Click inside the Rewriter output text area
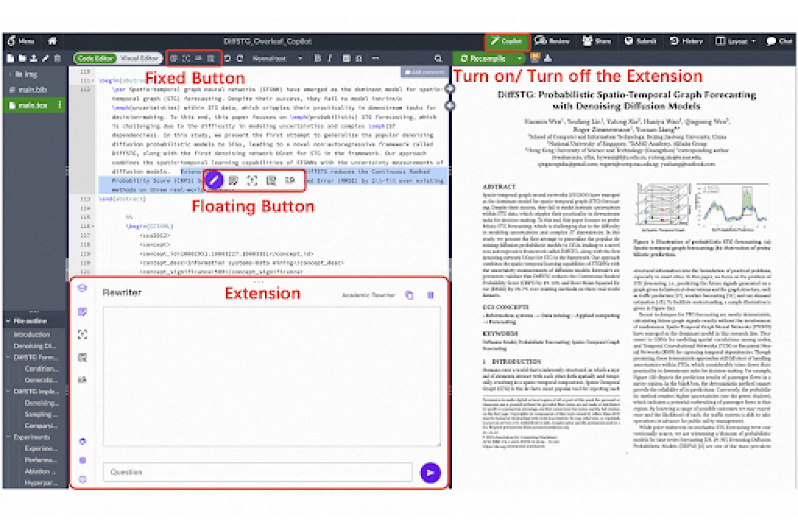This screenshot has height=532, width=798. [x=272, y=376]
